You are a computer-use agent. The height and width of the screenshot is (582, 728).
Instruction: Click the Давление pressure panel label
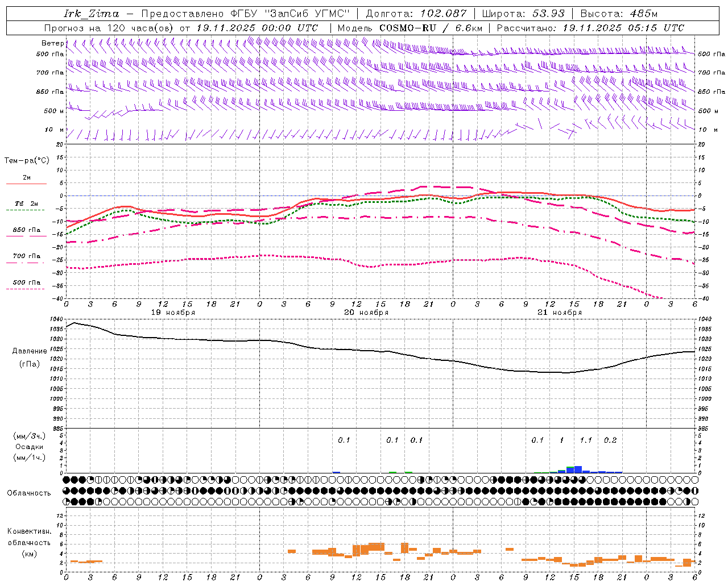click(30, 351)
